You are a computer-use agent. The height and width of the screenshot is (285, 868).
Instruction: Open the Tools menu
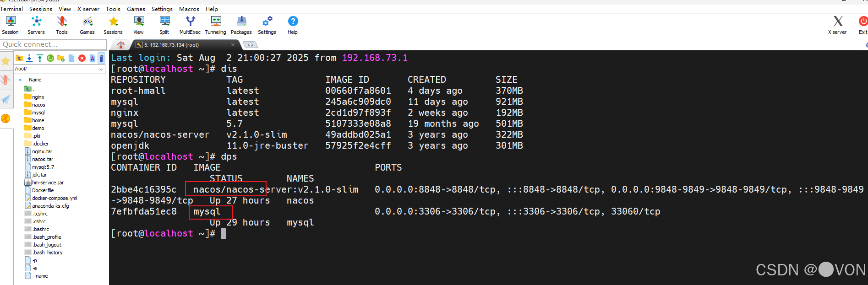tap(113, 9)
